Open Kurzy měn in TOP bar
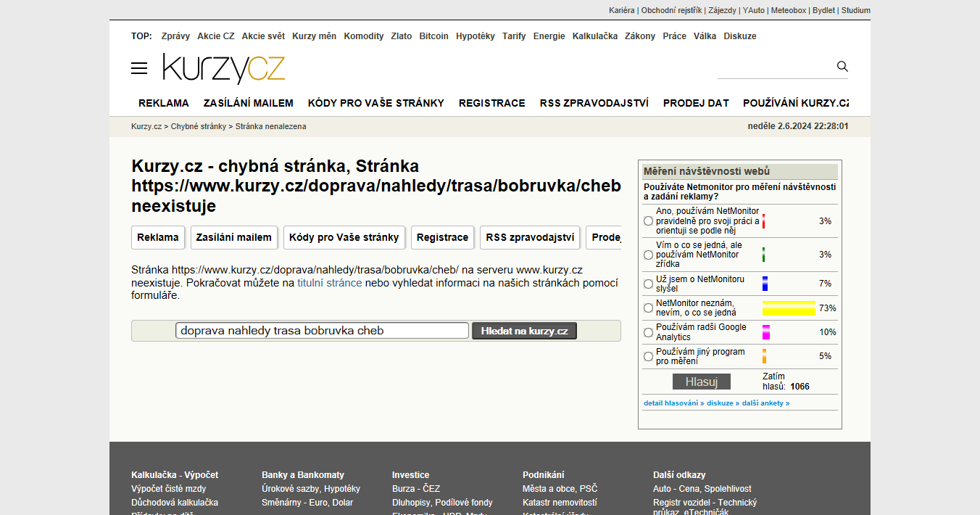 click(315, 36)
